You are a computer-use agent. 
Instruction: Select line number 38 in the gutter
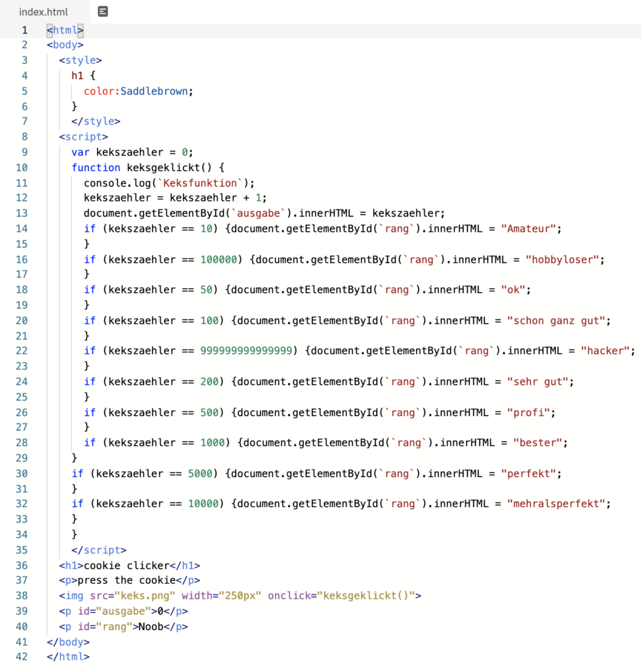[22, 595]
